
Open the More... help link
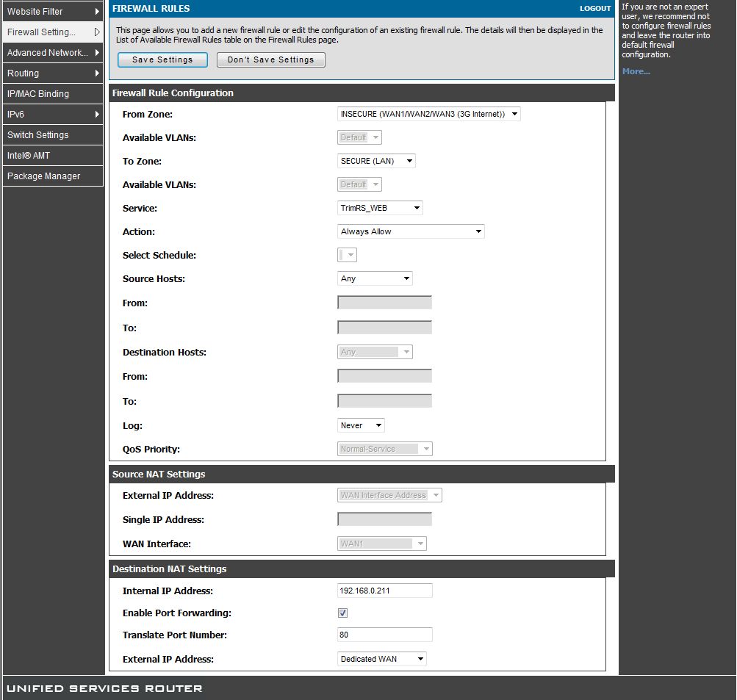tap(636, 71)
